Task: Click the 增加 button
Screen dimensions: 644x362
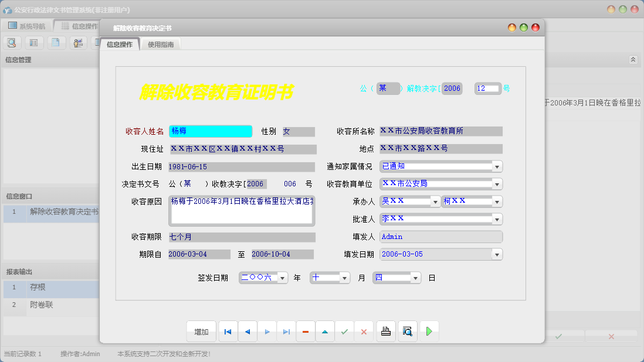Action: click(x=201, y=332)
